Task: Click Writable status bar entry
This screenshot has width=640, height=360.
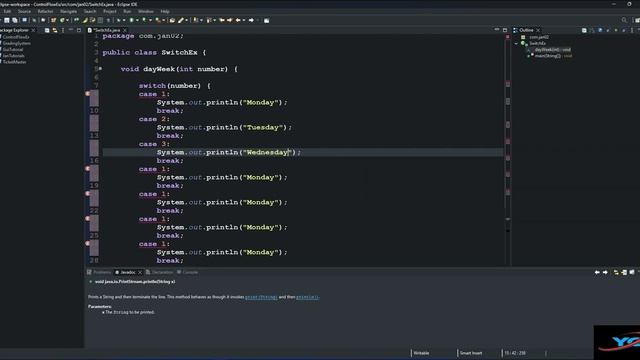Action: (x=421, y=353)
